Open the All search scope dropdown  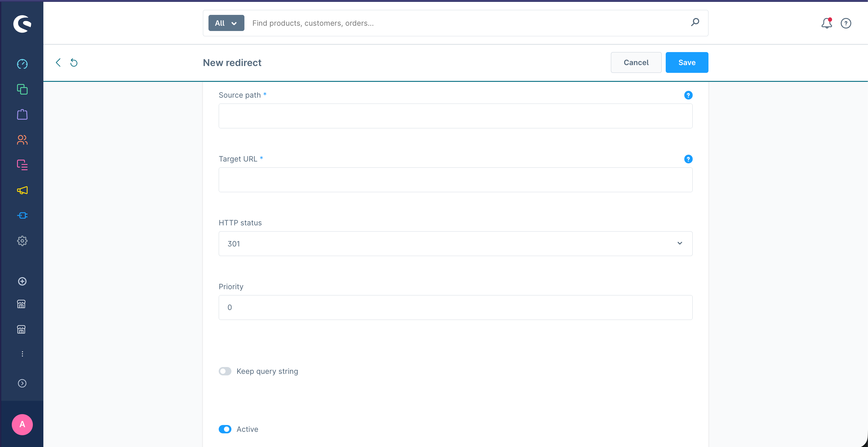pyautogui.click(x=226, y=23)
